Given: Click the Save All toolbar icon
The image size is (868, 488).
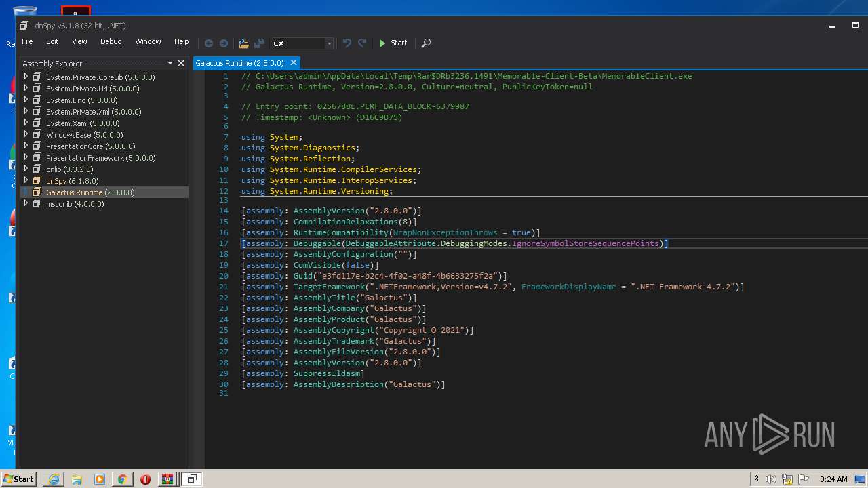Looking at the screenshot, I should tap(258, 43).
